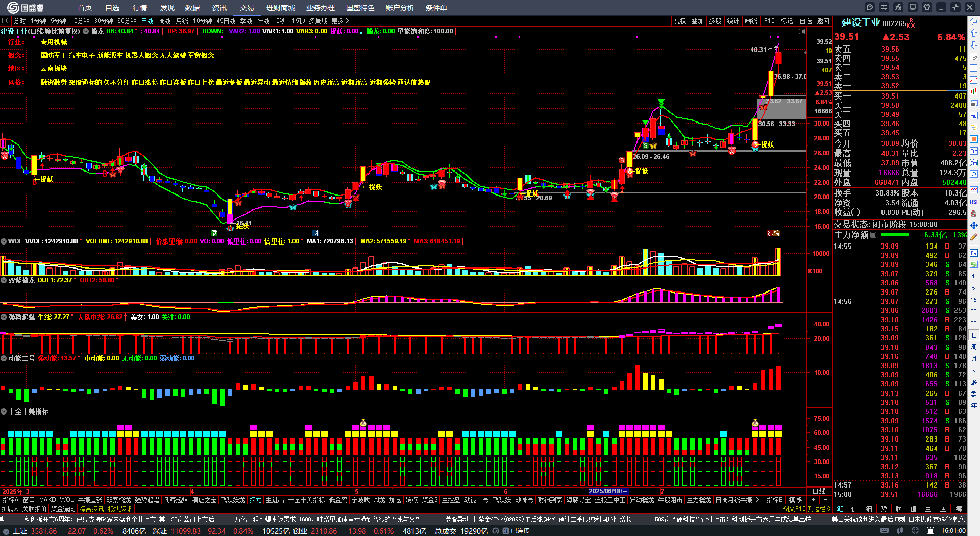Viewport: 980px width, 536px height.
Task: Click the diamond icon above price axis
Action: (793, 31)
